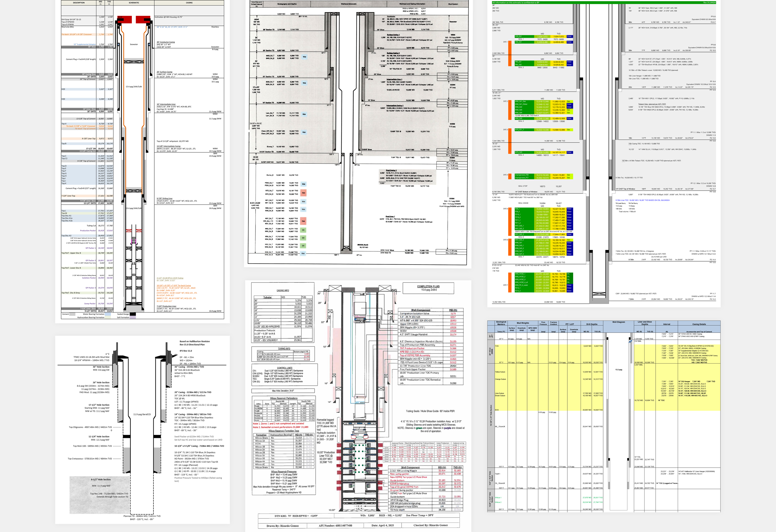Click the 'TNT Production Packer' table row
The height and width of the screenshot is (532, 776).
pos(431,348)
